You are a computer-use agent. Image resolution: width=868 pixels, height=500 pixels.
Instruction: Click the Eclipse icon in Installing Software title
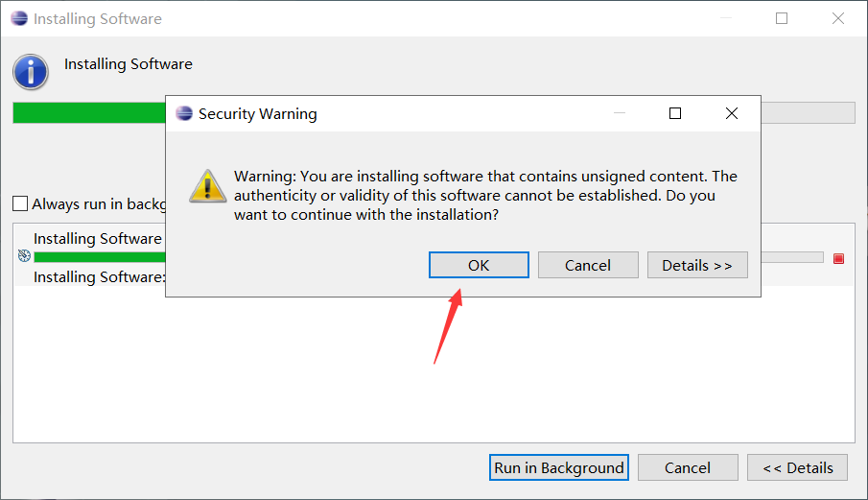point(19,18)
